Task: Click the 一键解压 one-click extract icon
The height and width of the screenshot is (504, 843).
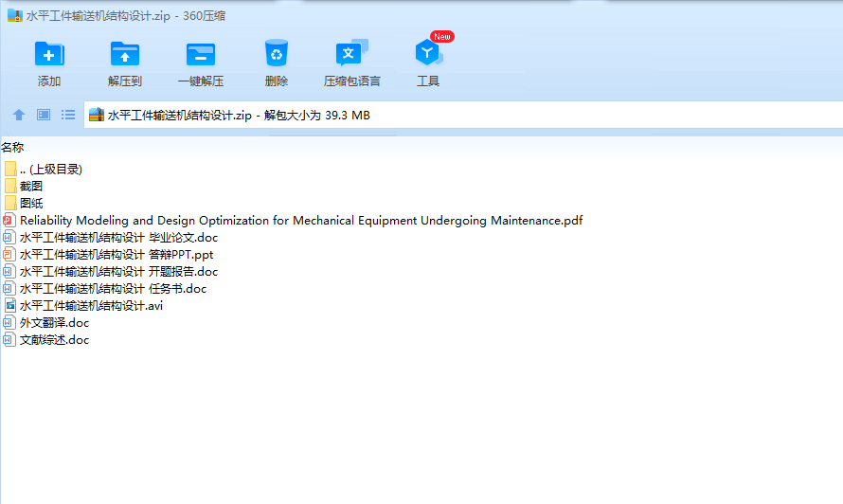Action: point(201,54)
